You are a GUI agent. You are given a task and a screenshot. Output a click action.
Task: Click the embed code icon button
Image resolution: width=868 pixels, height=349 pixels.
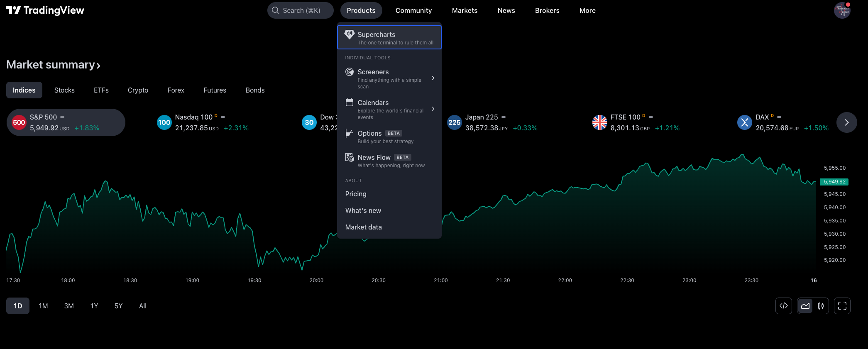tap(783, 306)
